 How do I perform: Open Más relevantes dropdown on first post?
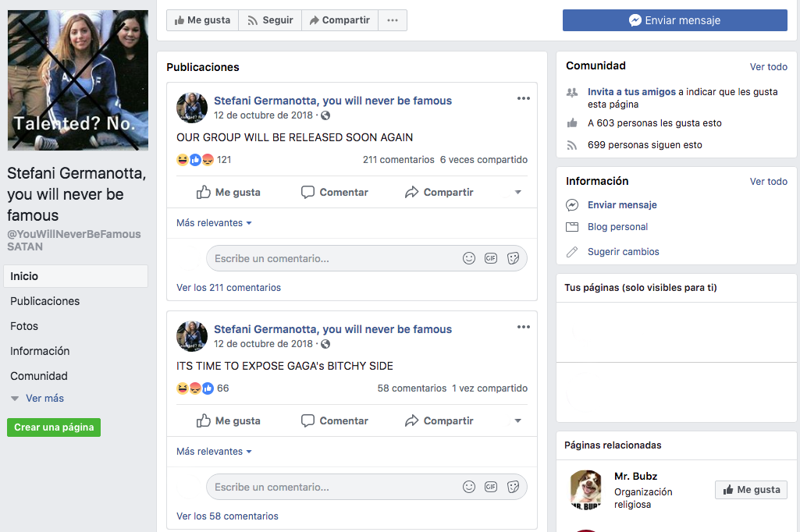(x=214, y=223)
